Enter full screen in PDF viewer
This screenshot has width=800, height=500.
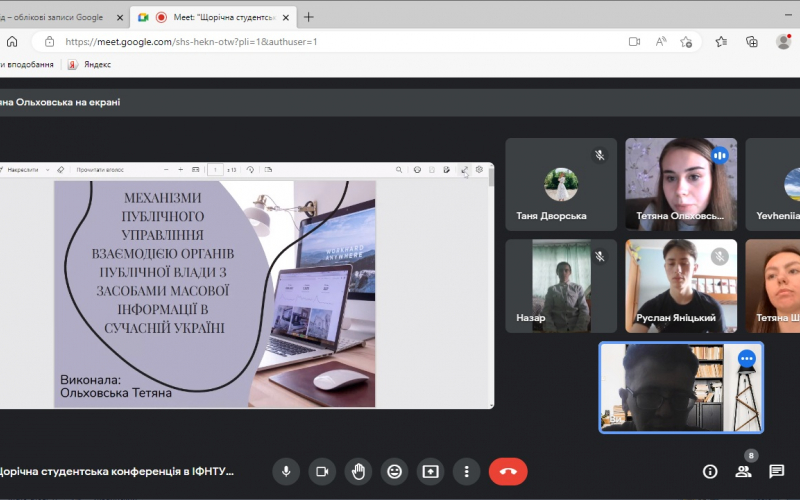(464, 170)
